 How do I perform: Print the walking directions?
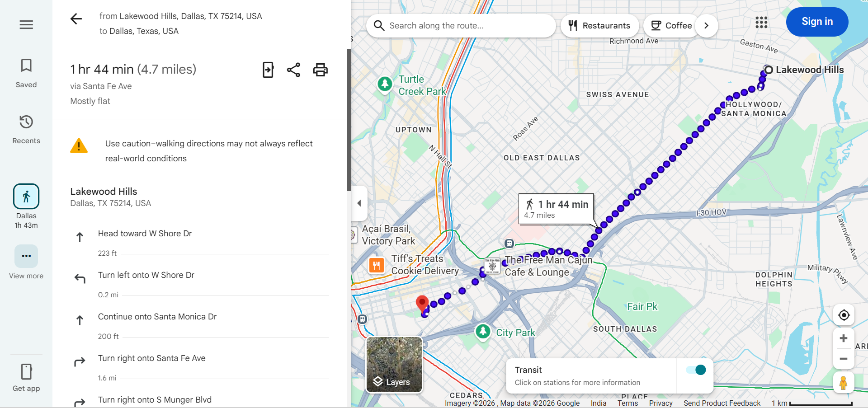[321, 70]
